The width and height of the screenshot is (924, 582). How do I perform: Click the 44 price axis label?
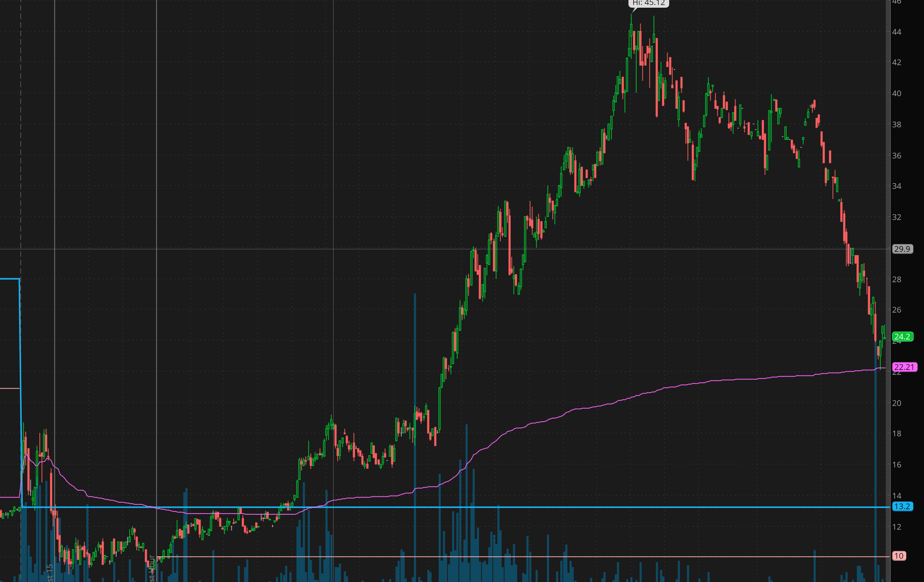[896, 32]
